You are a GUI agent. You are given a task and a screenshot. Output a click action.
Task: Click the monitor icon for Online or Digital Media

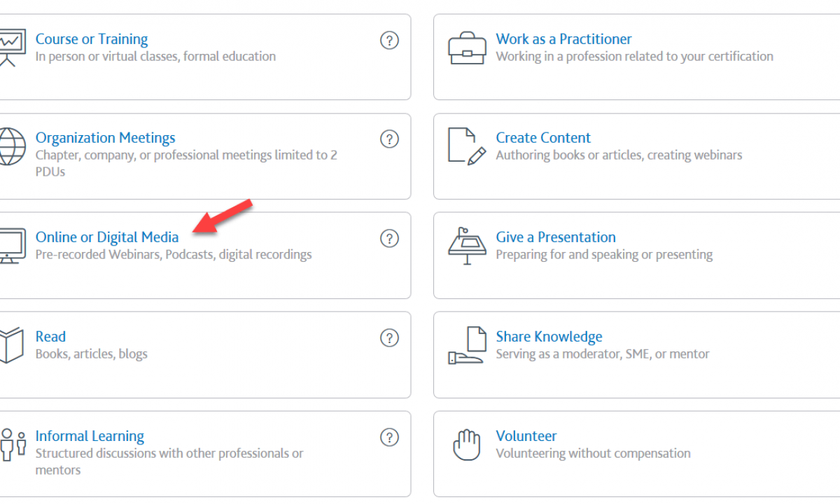tap(10, 246)
